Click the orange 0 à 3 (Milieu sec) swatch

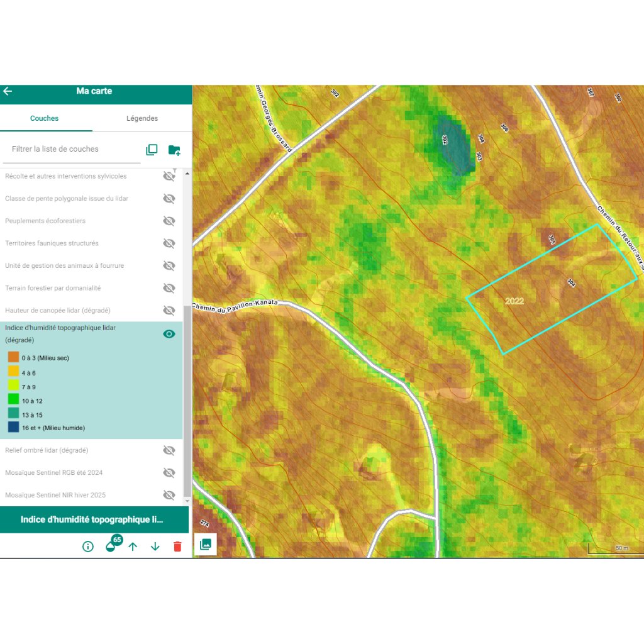13,357
